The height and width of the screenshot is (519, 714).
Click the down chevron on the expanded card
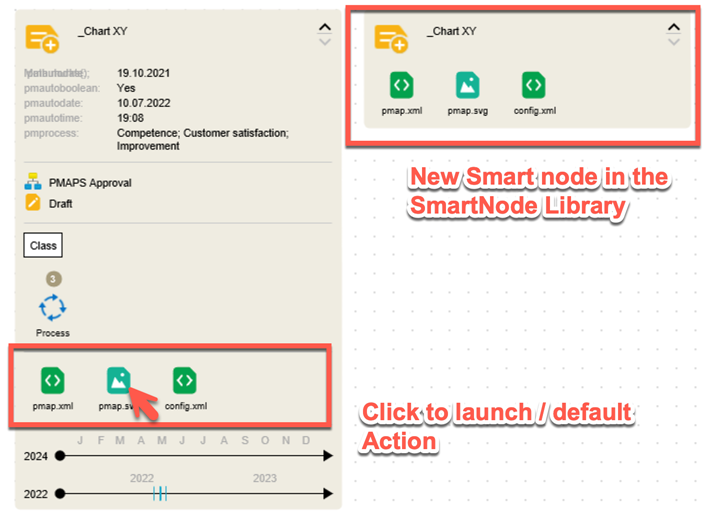click(323, 42)
